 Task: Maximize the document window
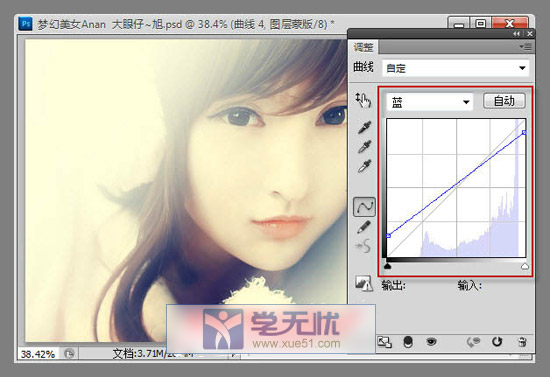coord(481,23)
